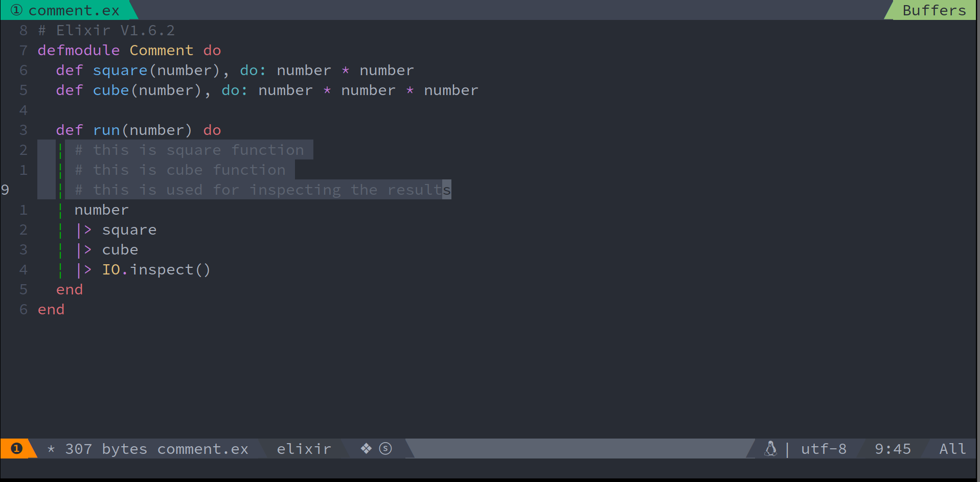Click the 'this is square function' comment

click(x=189, y=150)
